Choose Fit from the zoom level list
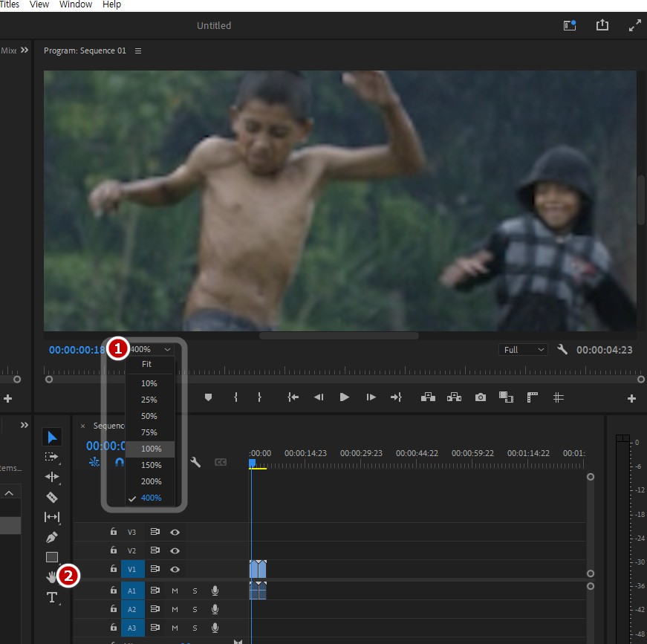This screenshot has width=647, height=644. (146, 364)
